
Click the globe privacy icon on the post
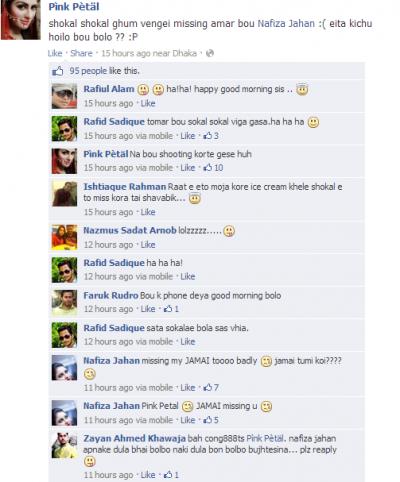click(x=210, y=53)
